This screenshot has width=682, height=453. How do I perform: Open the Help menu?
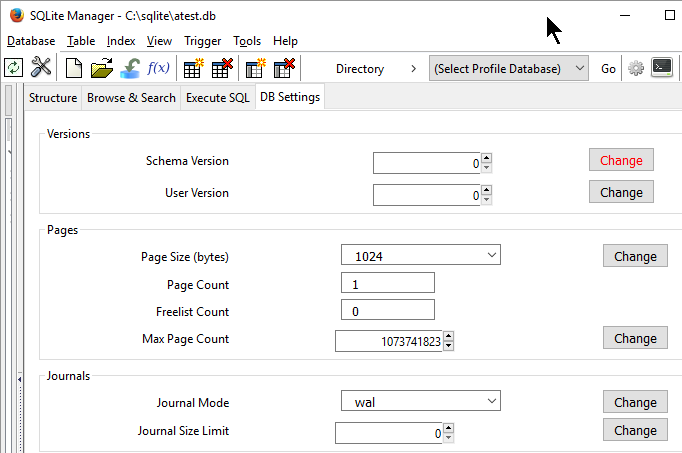click(x=285, y=41)
